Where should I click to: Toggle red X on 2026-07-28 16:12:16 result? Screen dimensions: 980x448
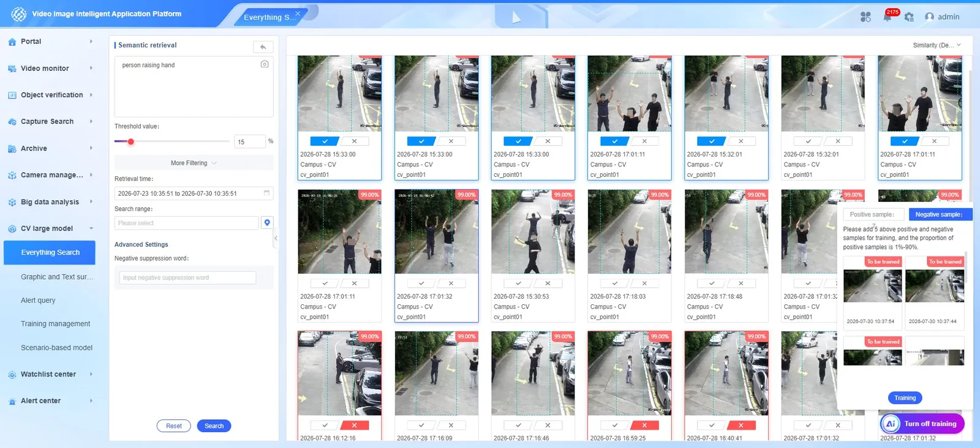pos(354,425)
